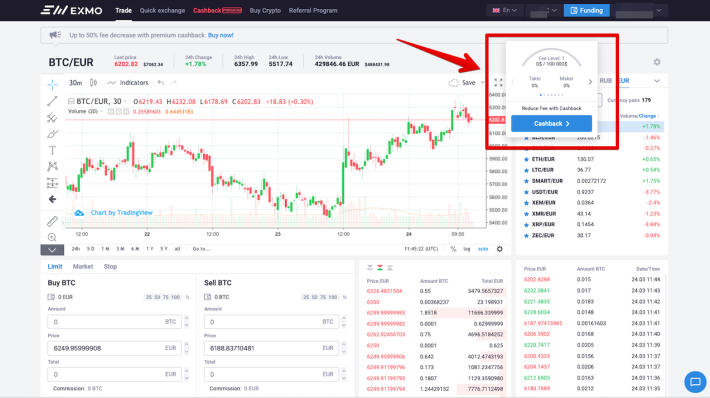Select the Limit order tab
This screenshot has height=398, width=710.
55,267
